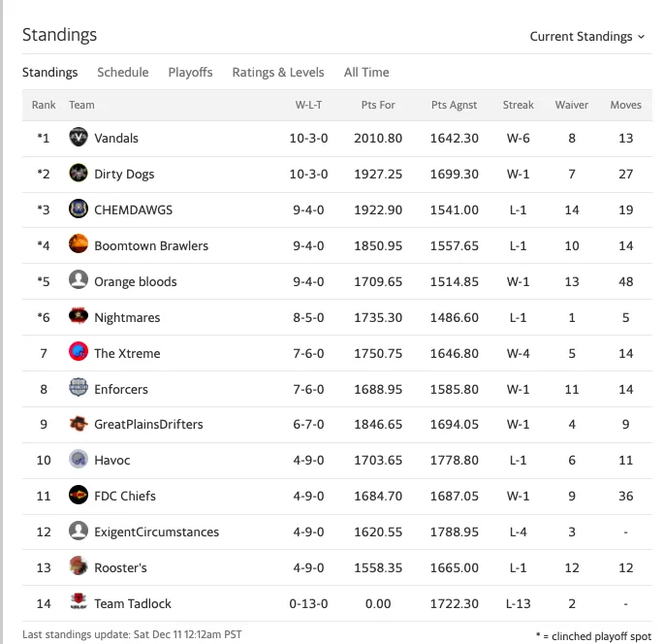The height and width of the screenshot is (644, 664).
Task: Switch to the Playoffs tab
Action: [190, 73]
